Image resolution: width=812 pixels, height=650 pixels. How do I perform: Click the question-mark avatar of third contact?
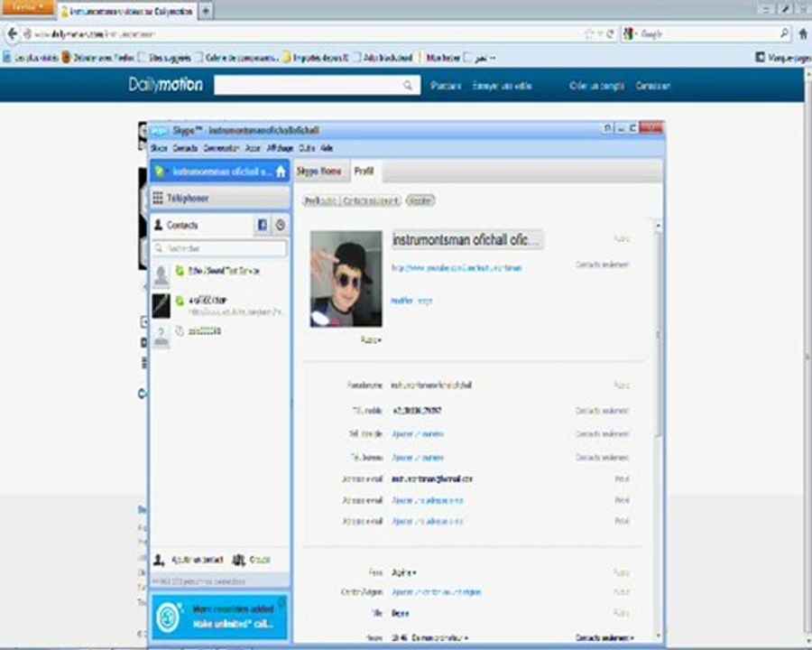tap(161, 337)
